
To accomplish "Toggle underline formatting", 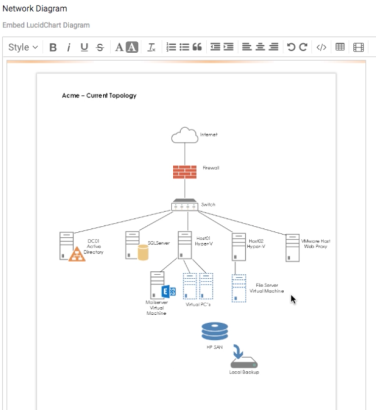I will pos(84,47).
